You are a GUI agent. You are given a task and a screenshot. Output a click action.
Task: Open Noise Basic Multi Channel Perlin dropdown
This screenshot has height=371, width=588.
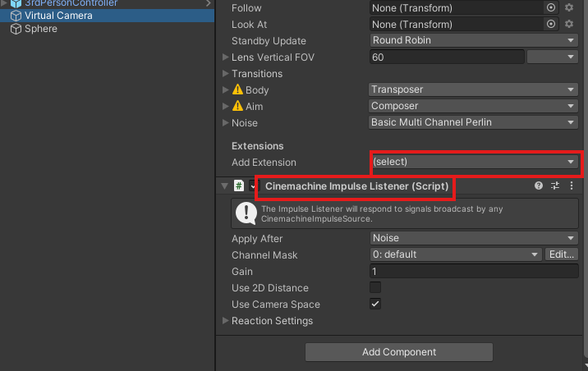(473, 122)
